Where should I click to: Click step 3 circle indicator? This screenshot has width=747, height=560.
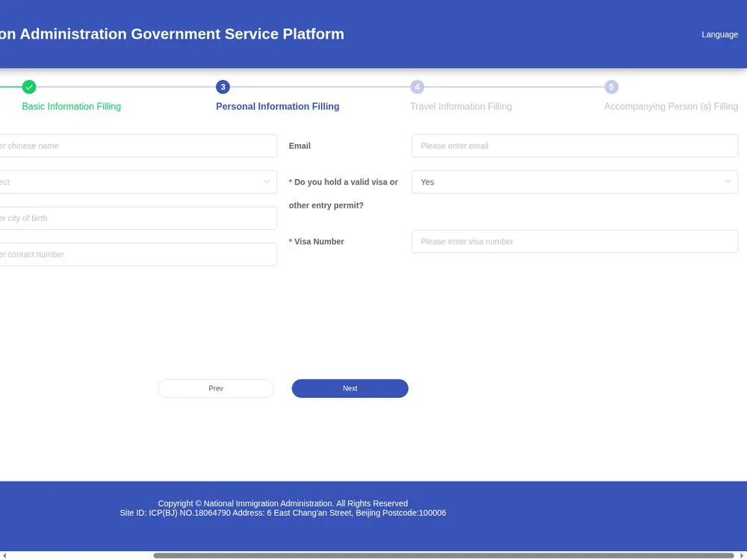[x=223, y=87]
